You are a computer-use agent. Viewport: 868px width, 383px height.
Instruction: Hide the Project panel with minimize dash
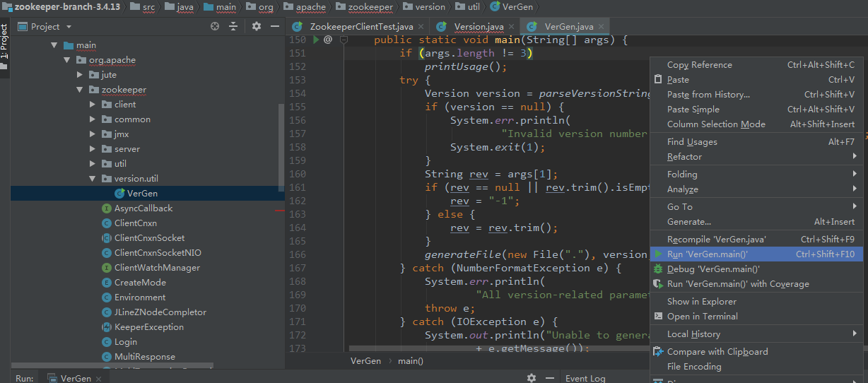(274, 26)
